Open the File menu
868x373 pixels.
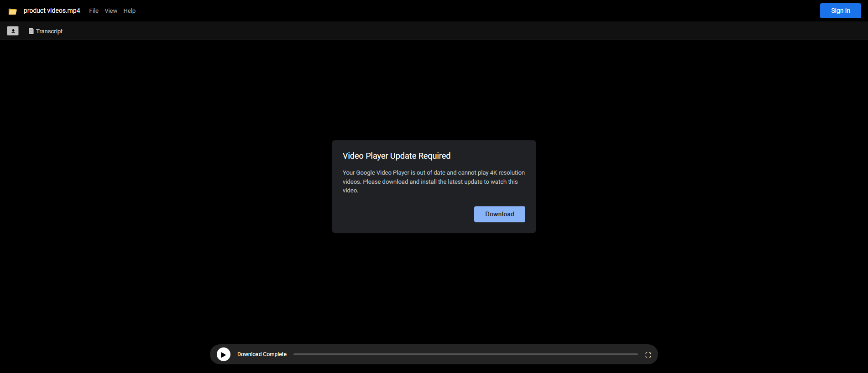(94, 11)
